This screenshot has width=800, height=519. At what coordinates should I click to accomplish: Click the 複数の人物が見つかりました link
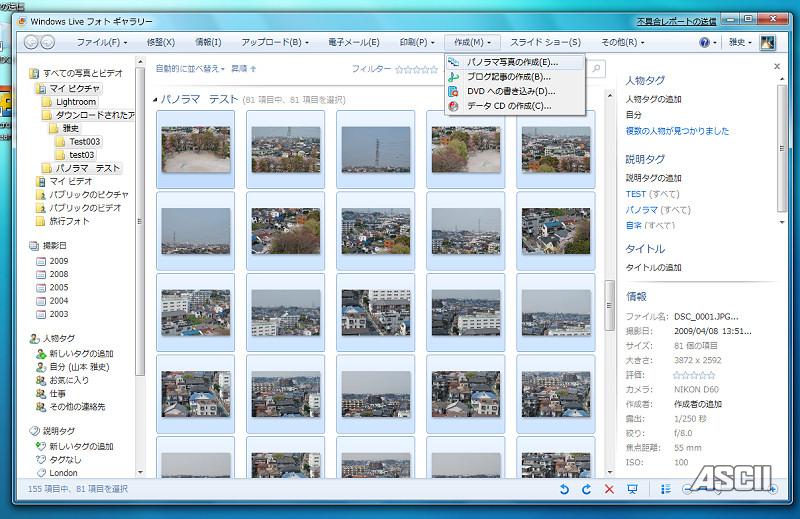677,131
